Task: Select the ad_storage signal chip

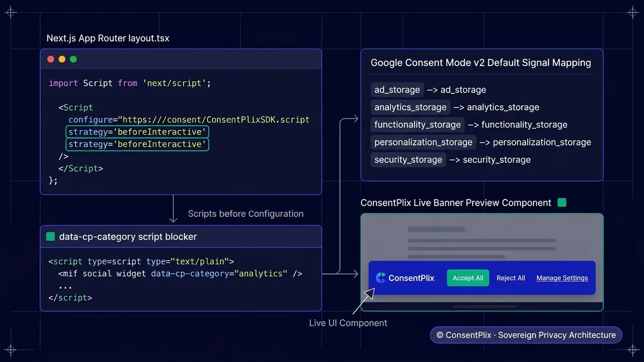Action: click(x=397, y=90)
